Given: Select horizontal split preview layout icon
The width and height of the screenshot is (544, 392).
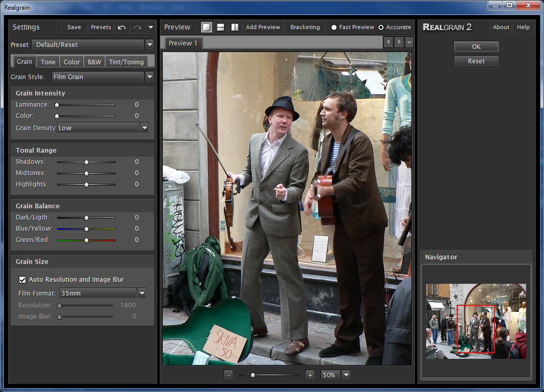Looking at the screenshot, I should (x=220, y=27).
